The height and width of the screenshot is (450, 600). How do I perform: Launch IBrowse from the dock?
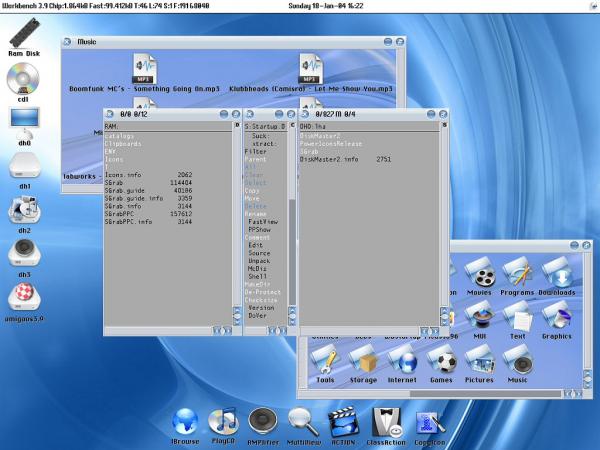pyautogui.click(x=185, y=422)
